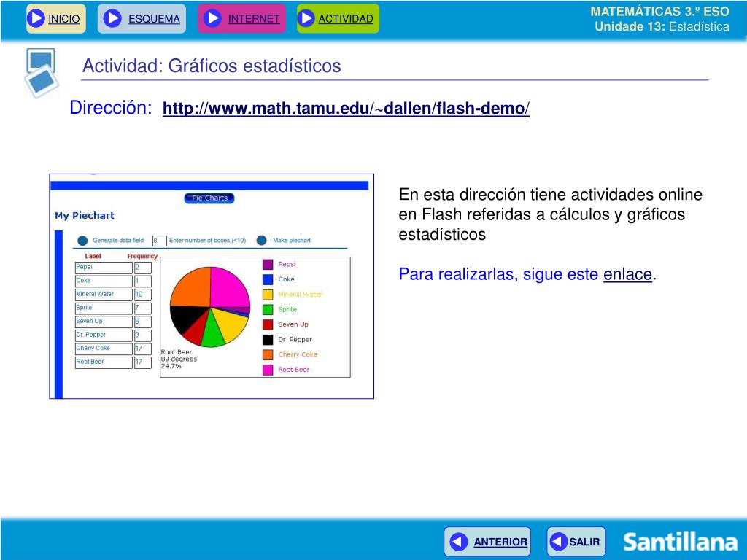Screen dimensions: 747x560
Task: Click the Sprite label field
Action: click(x=104, y=308)
